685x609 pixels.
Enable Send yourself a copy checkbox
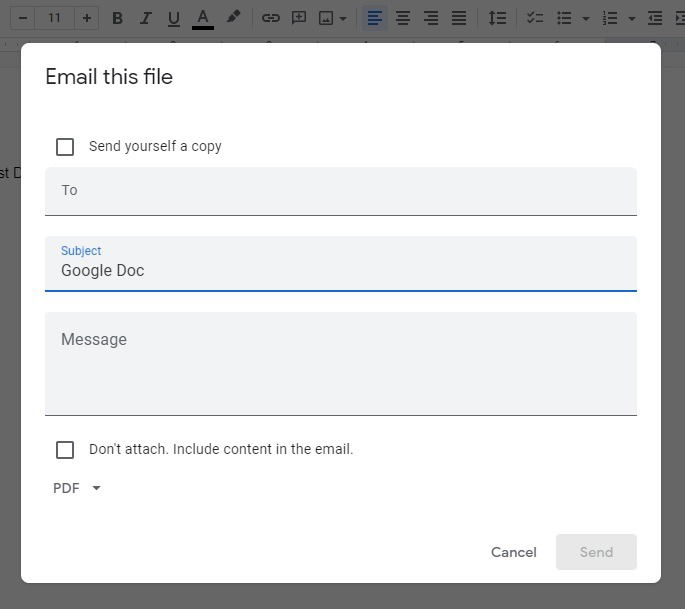point(65,147)
